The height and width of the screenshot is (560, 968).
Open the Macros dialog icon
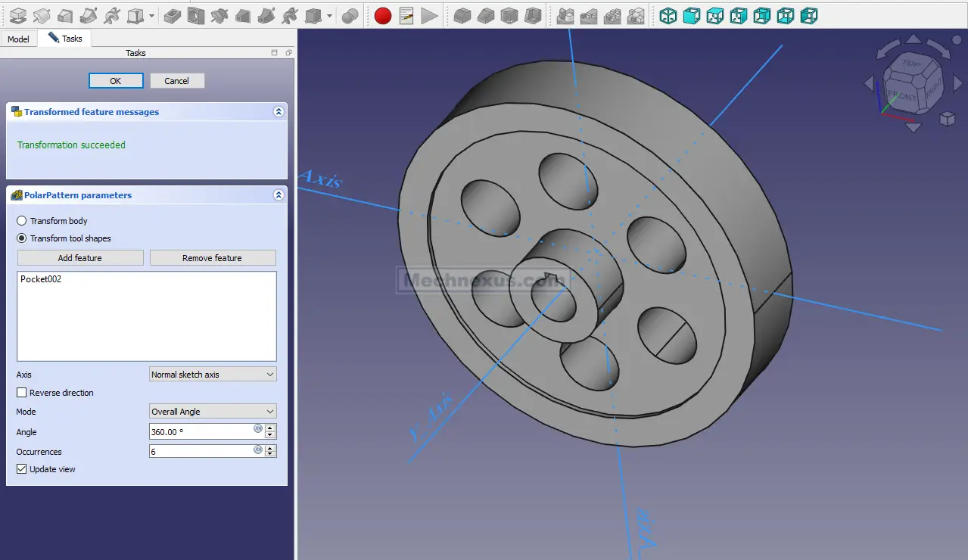click(406, 15)
